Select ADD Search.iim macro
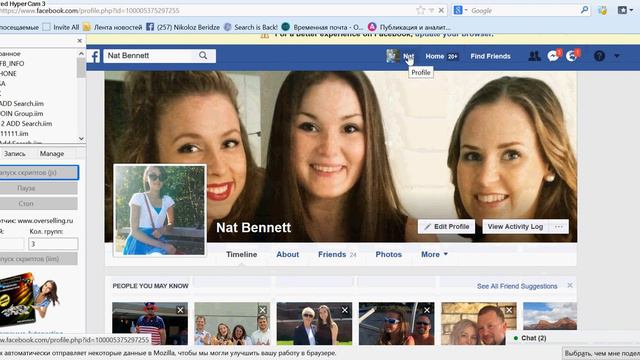 (x=22, y=104)
